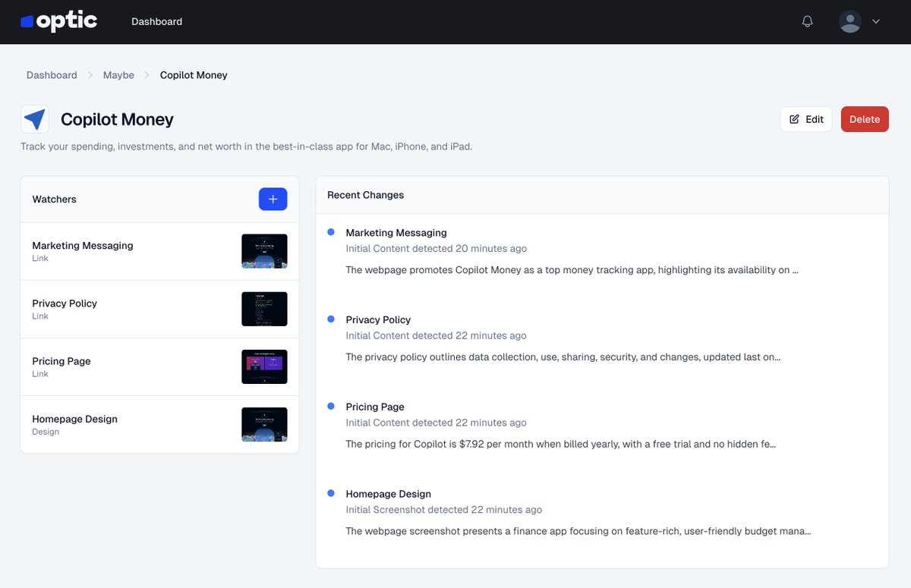911x588 pixels.
Task: Click the Copilot Money paper plane logo
Action: (35, 119)
